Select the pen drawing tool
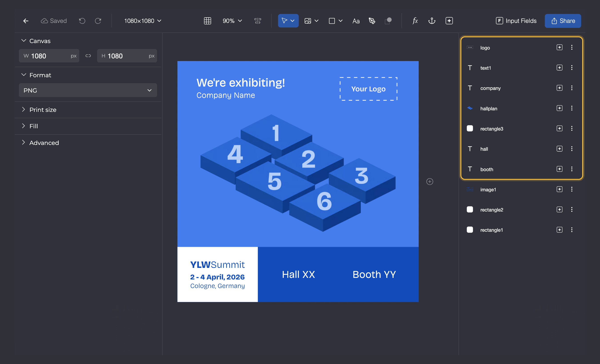This screenshot has height=364, width=600. tap(372, 21)
